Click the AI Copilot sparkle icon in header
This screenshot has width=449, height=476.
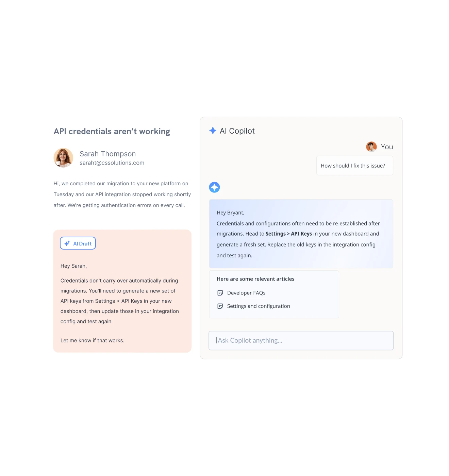(x=213, y=131)
